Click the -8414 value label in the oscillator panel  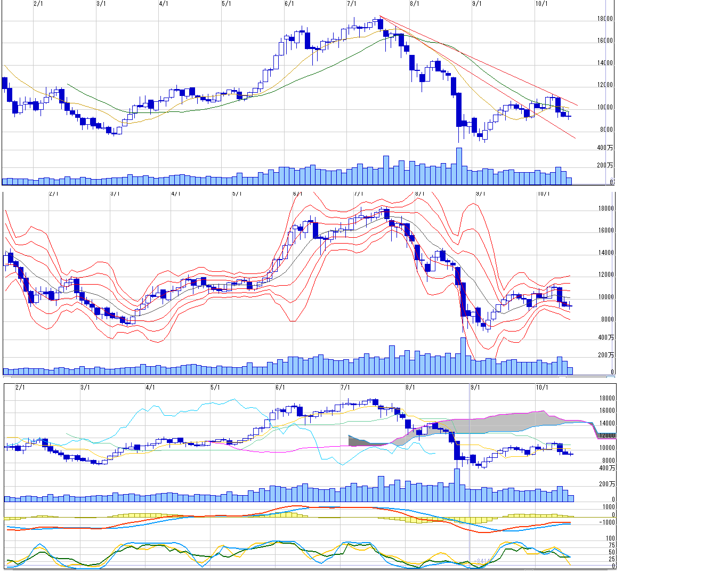(482, 561)
